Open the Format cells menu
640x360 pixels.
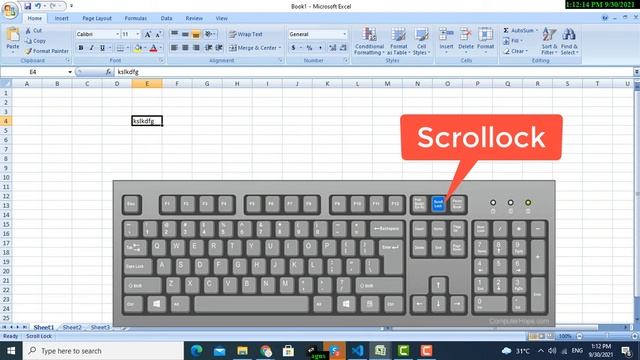[486, 40]
